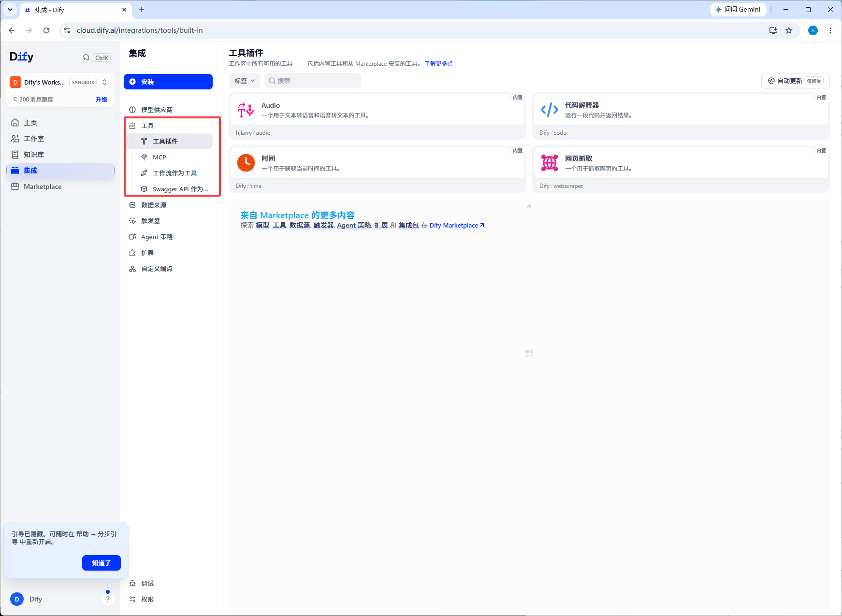Image resolution: width=842 pixels, height=616 pixels.
Task: Open the Chrome profile avatar
Action: pyautogui.click(x=813, y=30)
